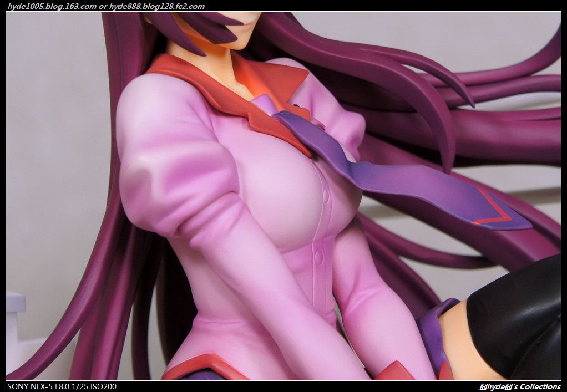This screenshot has height=392, width=567.
Task: Click the hyde888.blog128.fc2.com address text
Action: pyautogui.click(x=157, y=6)
